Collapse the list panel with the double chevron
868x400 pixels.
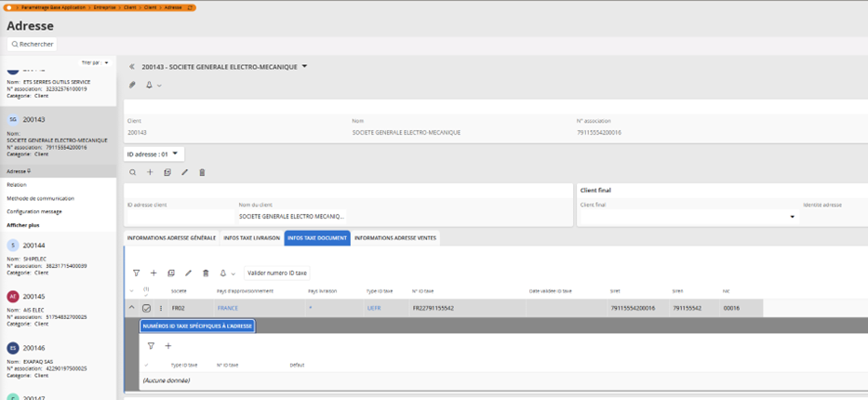tap(132, 67)
